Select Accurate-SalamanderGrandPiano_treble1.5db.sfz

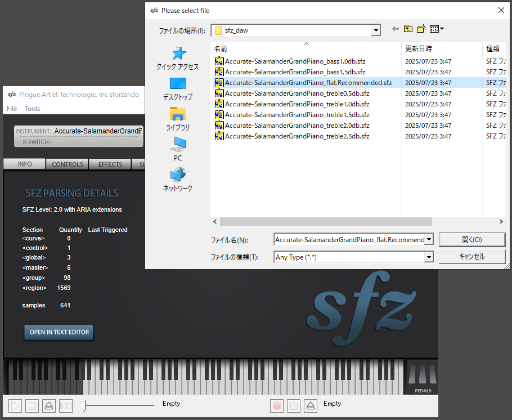(x=297, y=115)
